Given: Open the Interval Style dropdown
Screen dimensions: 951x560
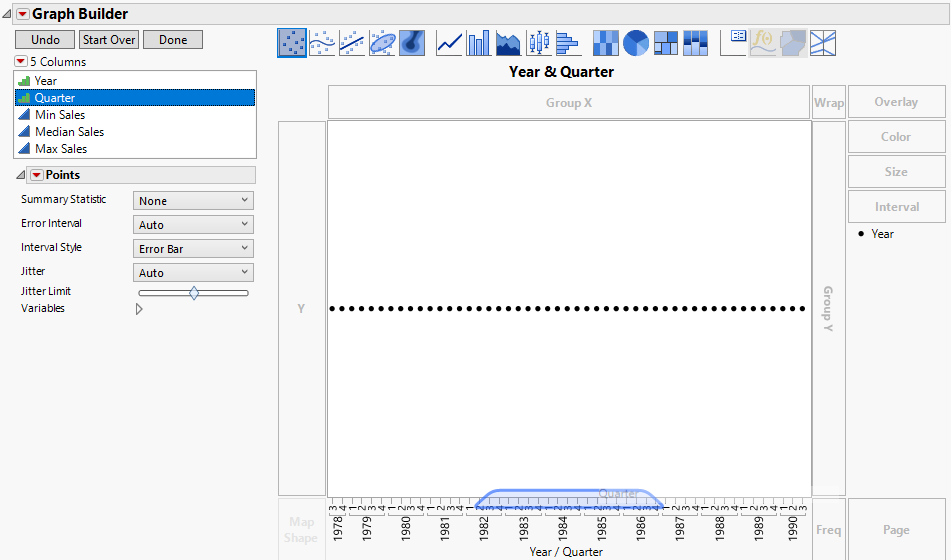Looking at the screenshot, I should tap(193, 248).
